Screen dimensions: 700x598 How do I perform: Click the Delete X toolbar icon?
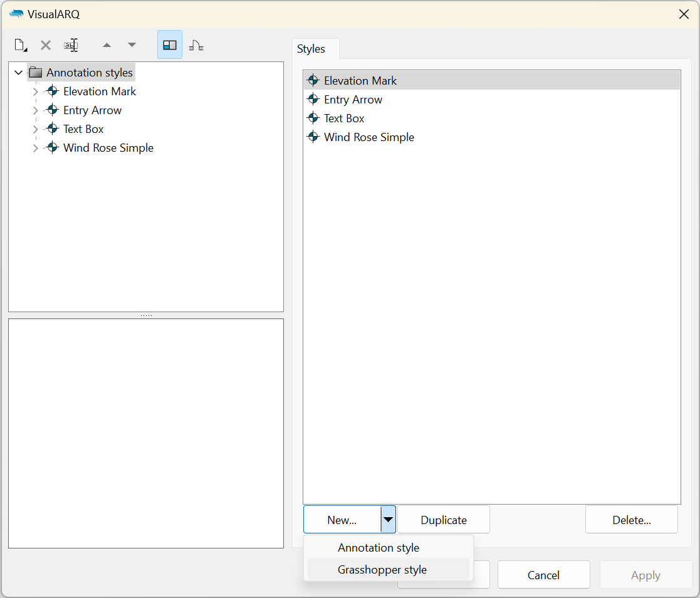click(x=46, y=45)
